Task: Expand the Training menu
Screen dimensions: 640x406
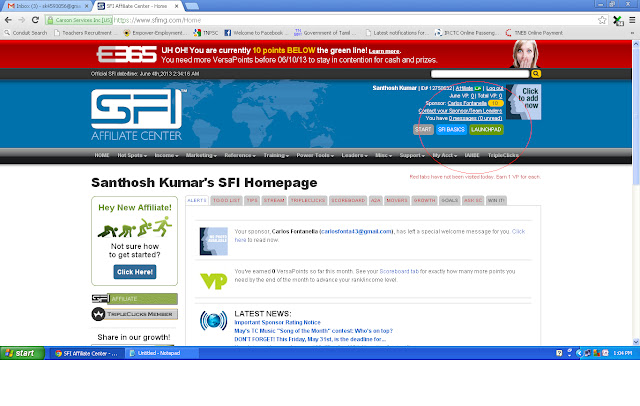Action: (x=276, y=155)
